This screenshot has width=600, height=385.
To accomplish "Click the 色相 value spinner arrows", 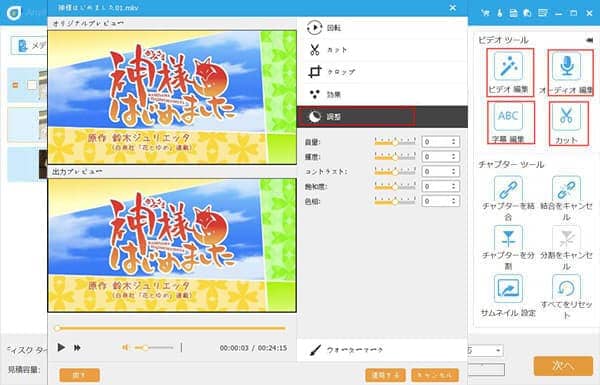I will click(453, 201).
